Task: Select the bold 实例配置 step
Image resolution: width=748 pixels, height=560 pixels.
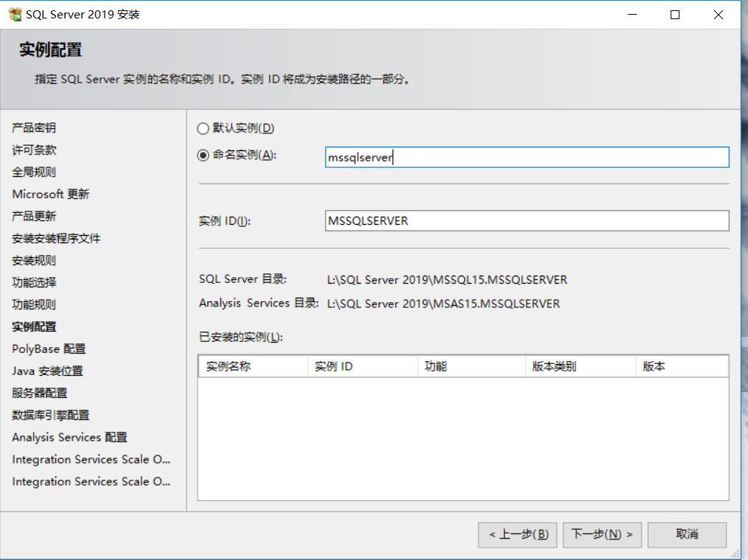Action: (34, 326)
